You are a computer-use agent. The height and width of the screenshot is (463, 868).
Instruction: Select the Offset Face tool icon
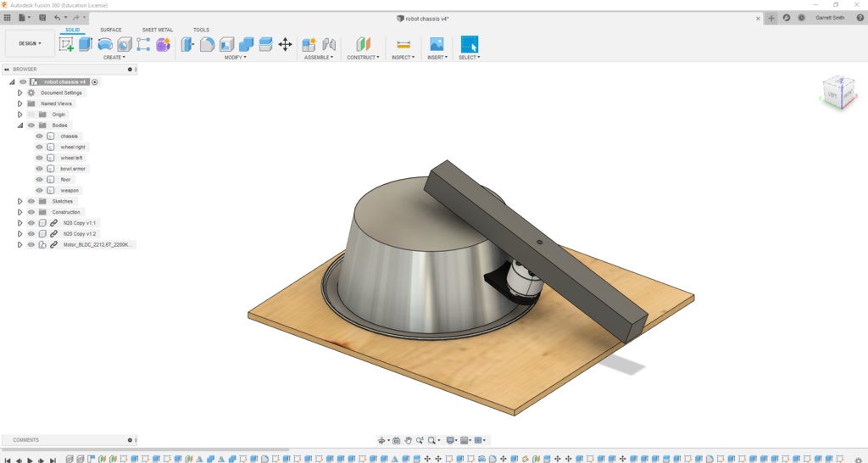coord(265,44)
